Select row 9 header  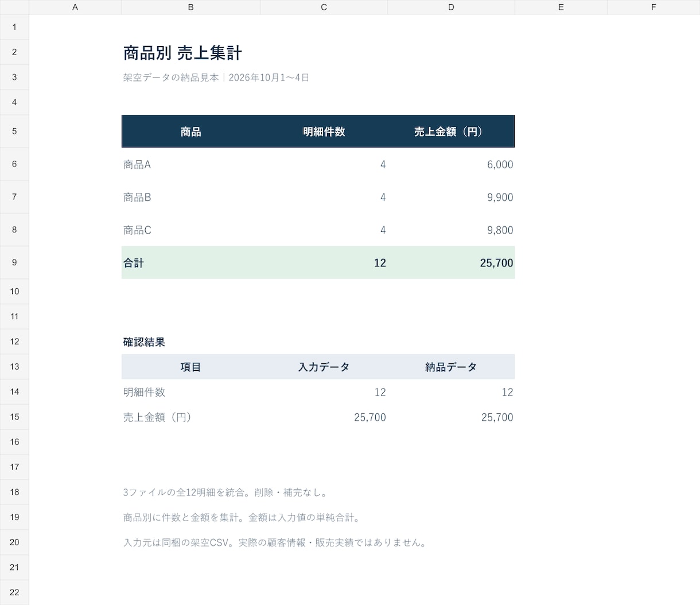point(14,262)
